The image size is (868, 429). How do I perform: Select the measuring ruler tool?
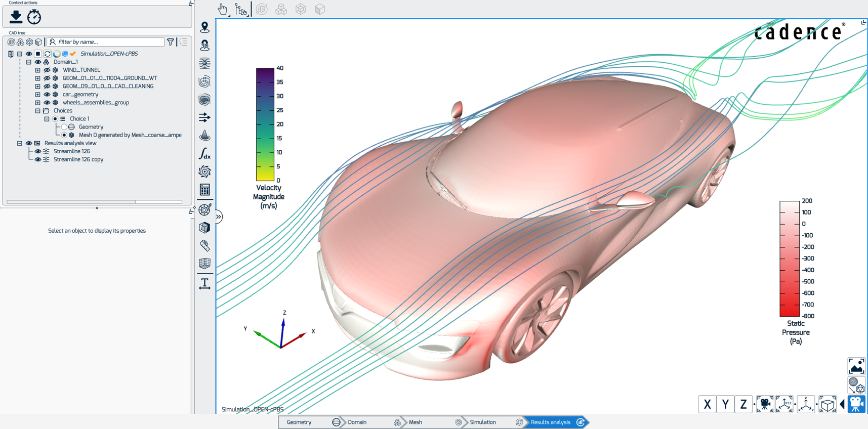[x=204, y=245]
